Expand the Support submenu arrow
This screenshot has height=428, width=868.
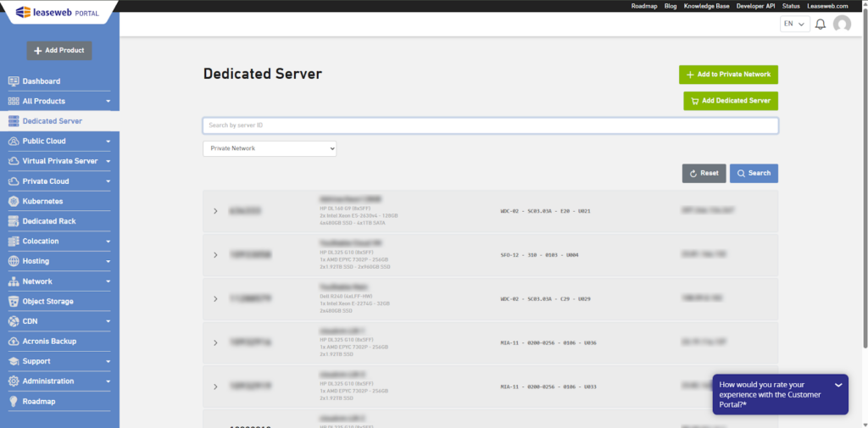pyautogui.click(x=108, y=361)
